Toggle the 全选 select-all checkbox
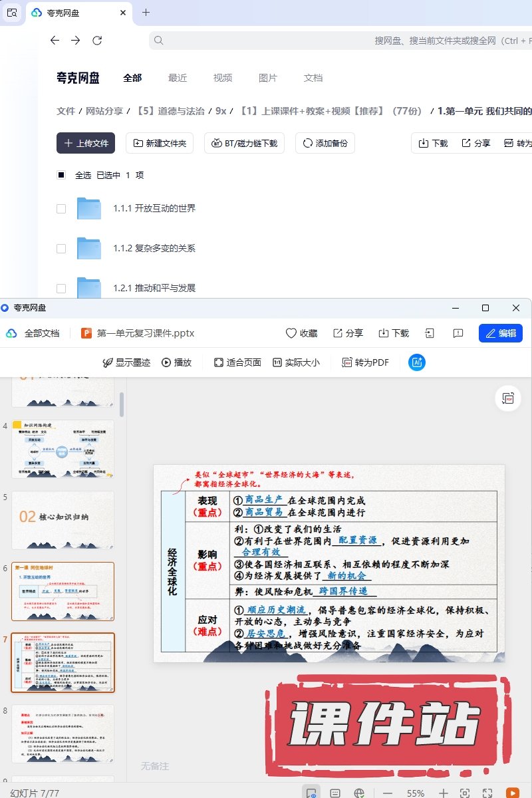The width and height of the screenshot is (532, 798). (61, 176)
